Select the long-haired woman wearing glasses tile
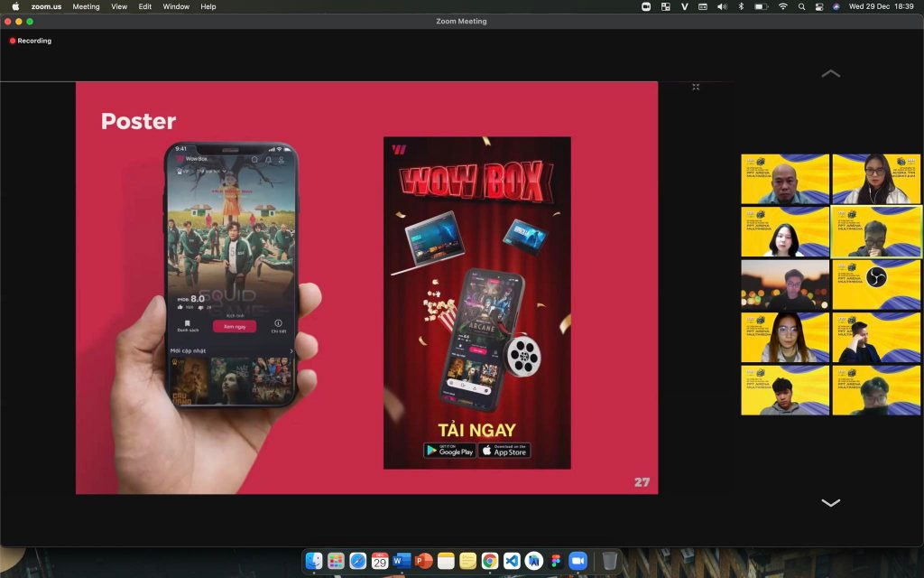Screen dimensions: 924x578 click(785, 338)
